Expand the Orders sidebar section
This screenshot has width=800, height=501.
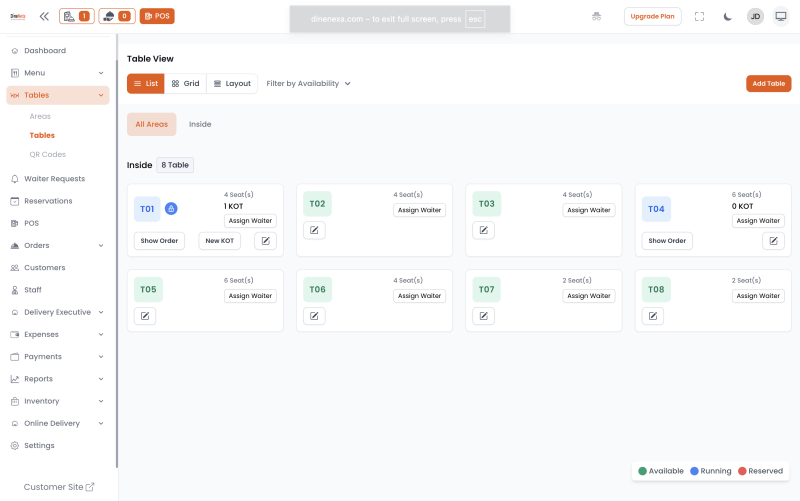point(58,245)
